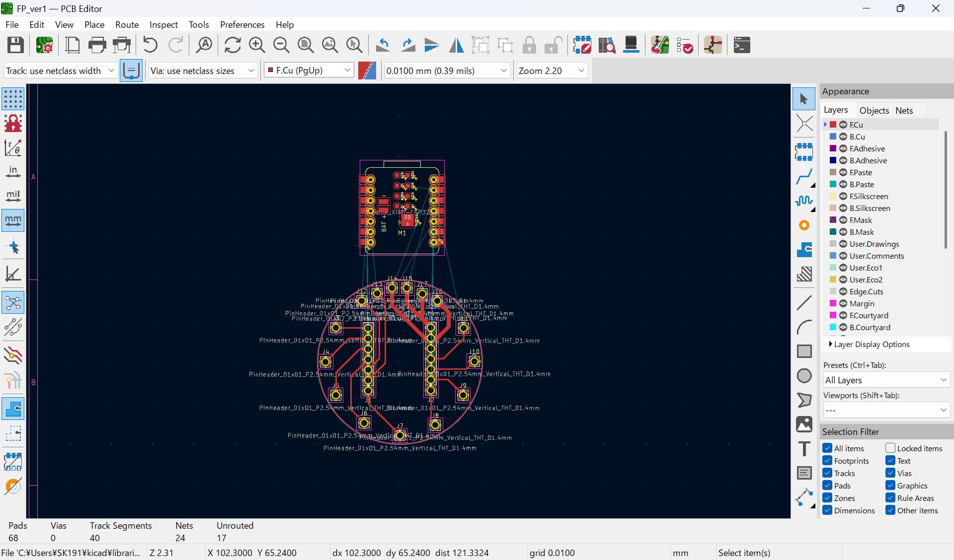This screenshot has width=954, height=560.
Task: Click the Plot icon
Action: point(122,45)
